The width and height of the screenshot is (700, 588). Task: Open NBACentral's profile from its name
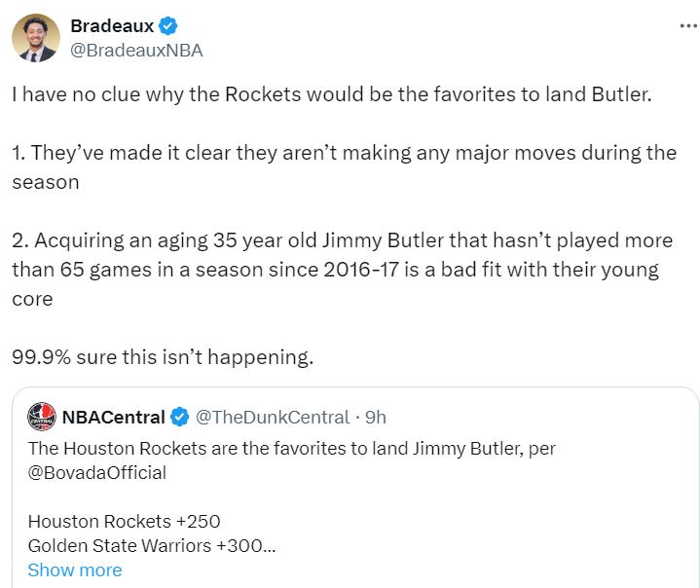pyautogui.click(x=113, y=418)
